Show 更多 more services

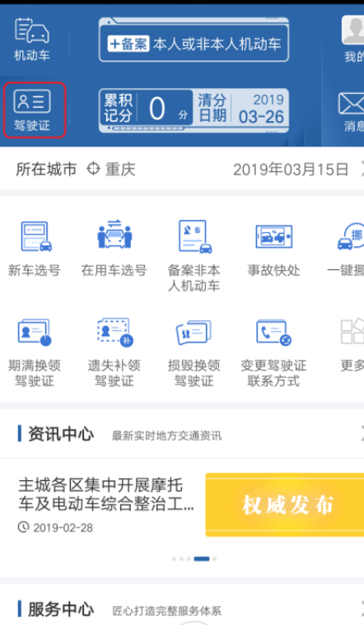352,345
